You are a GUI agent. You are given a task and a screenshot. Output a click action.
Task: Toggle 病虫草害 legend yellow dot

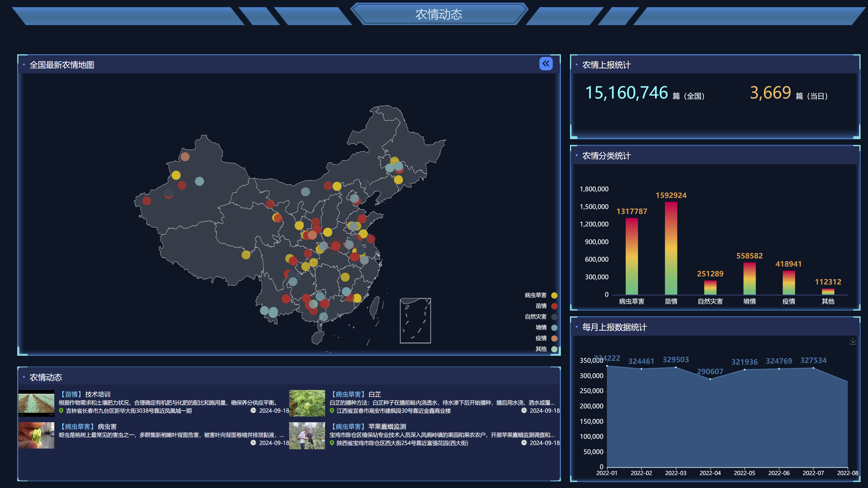pyautogui.click(x=554, y=295)
